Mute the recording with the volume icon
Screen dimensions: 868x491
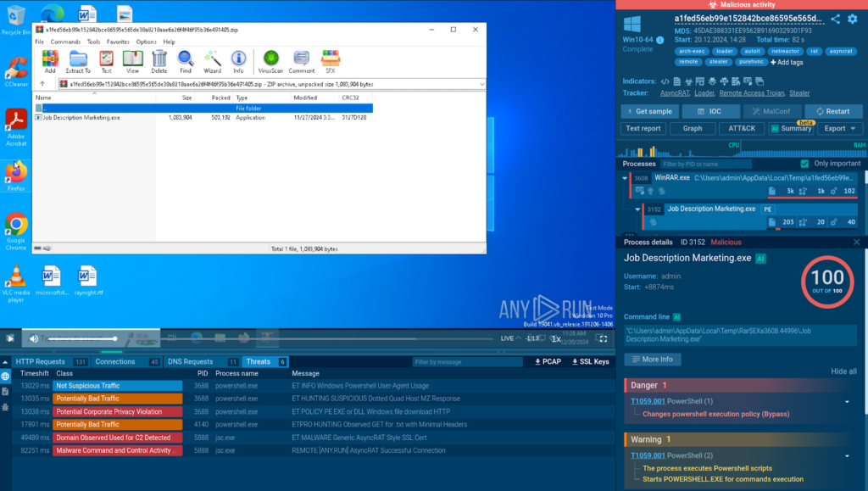[34, 338]
